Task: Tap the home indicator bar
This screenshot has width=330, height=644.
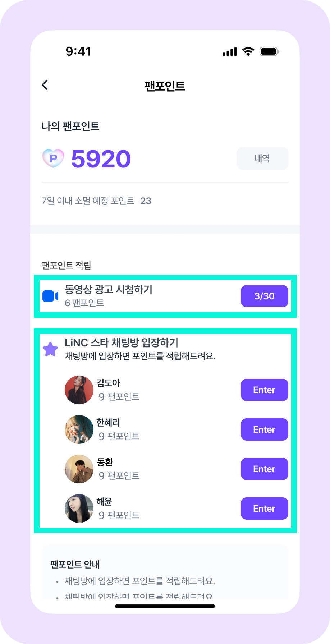Action: pos(165,606)
